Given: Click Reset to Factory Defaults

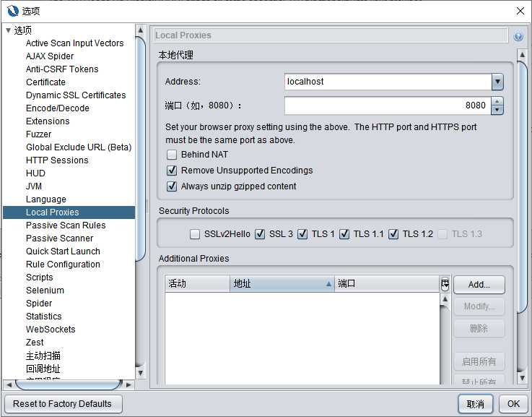Looking at the screenshot, I should coord(62,404).
